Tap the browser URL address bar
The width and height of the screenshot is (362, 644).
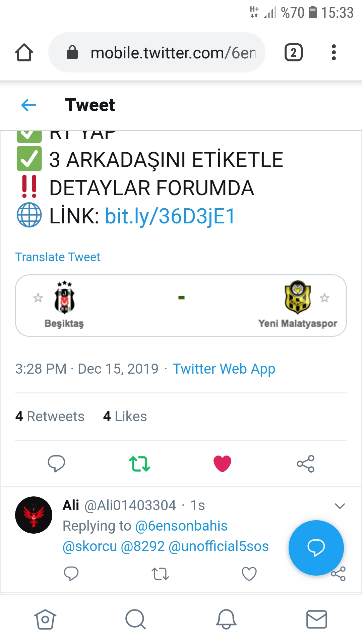pos(157,52)
